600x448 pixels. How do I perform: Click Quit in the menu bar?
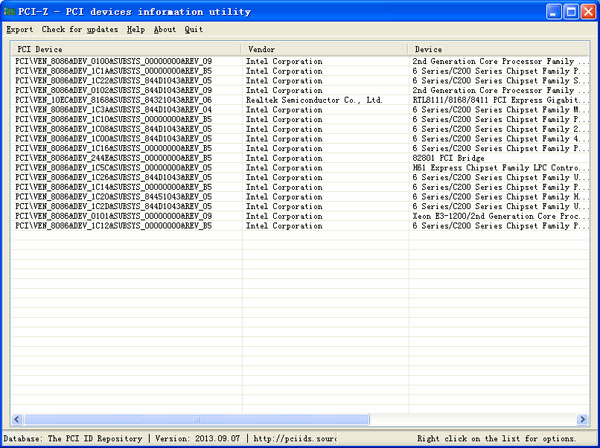[194, 29]
